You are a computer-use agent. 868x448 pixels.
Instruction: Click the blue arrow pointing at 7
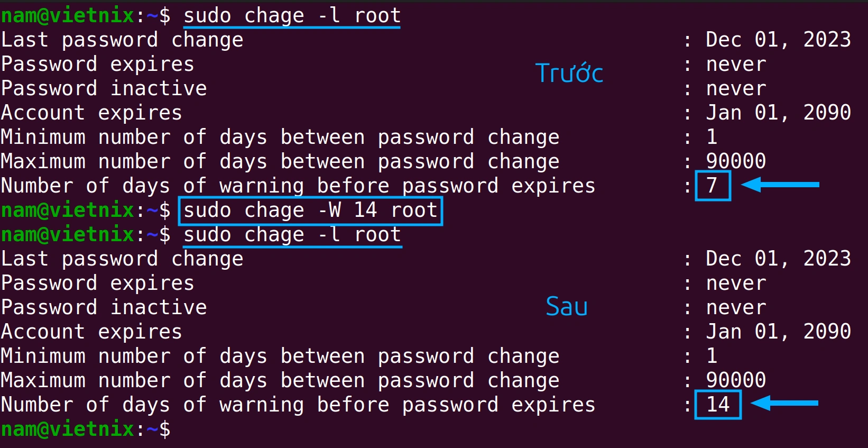(780, 185)
